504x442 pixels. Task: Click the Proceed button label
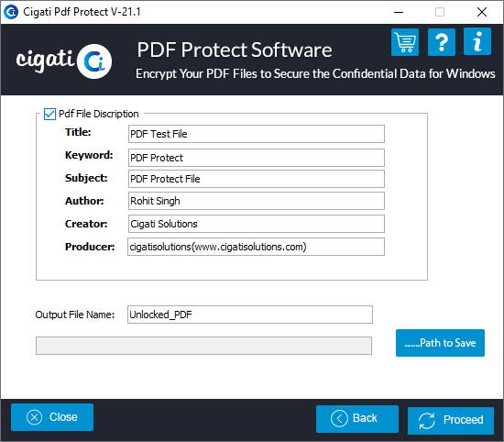click(463, 420)
